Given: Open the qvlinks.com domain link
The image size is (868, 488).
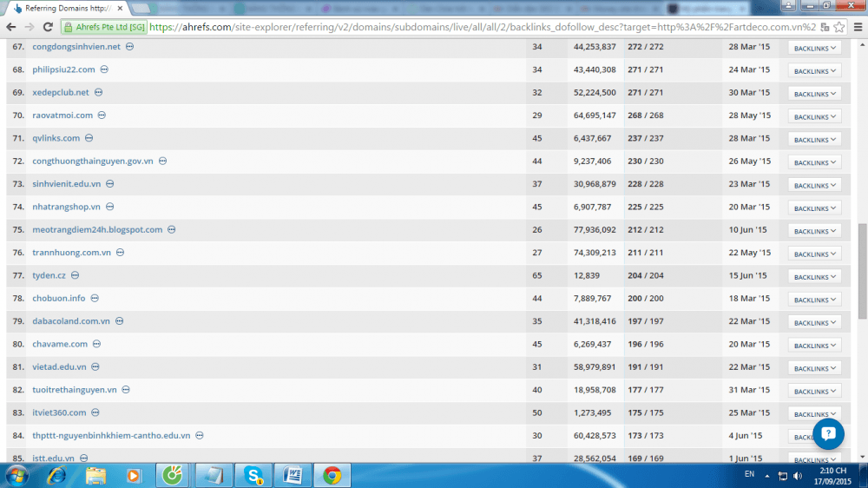Looking at the screenshot, I should tap(56, 138).
